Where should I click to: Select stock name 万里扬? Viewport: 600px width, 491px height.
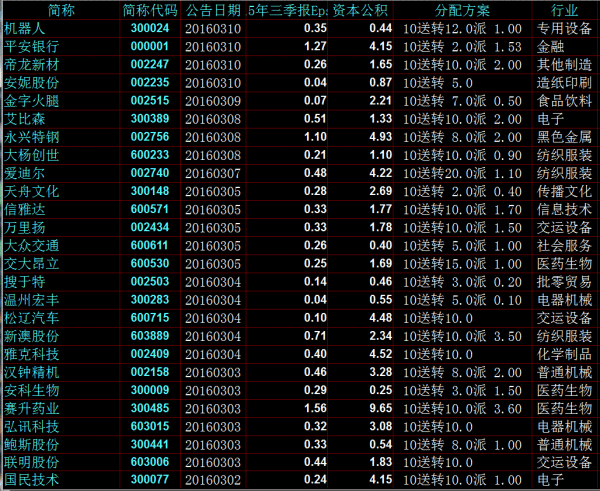24,227
